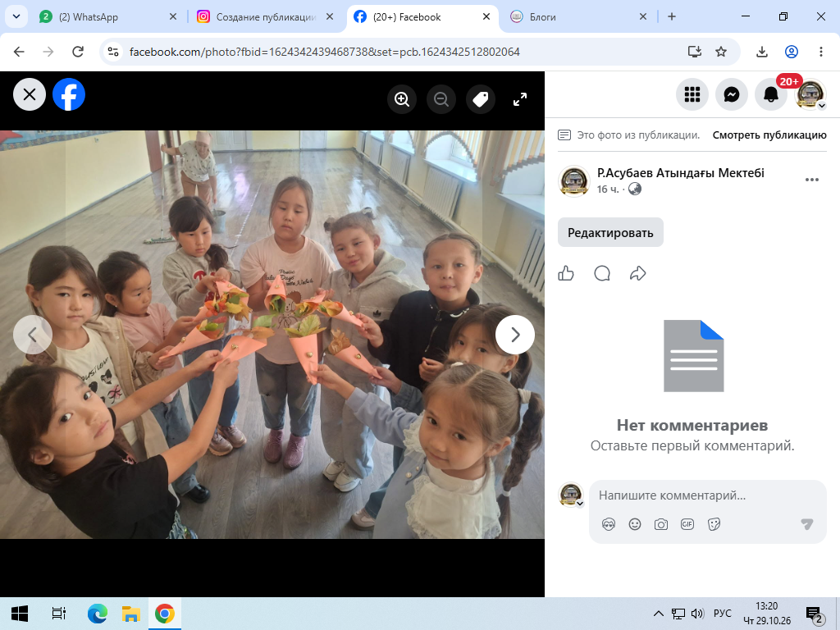
Task: Go to the next photo
Action: [515, 335]
